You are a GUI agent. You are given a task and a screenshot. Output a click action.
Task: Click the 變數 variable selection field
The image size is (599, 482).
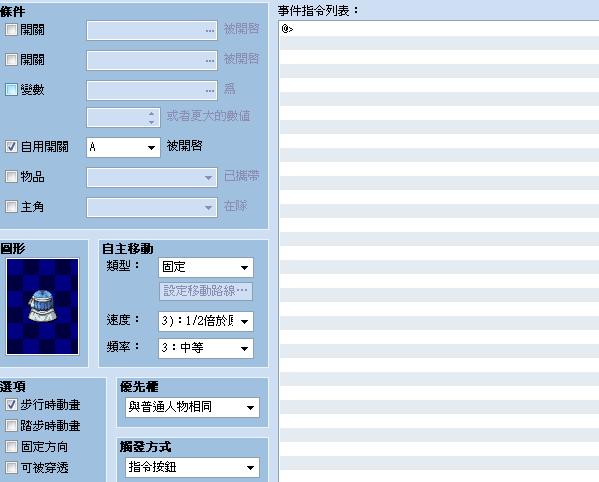(152, 91)
